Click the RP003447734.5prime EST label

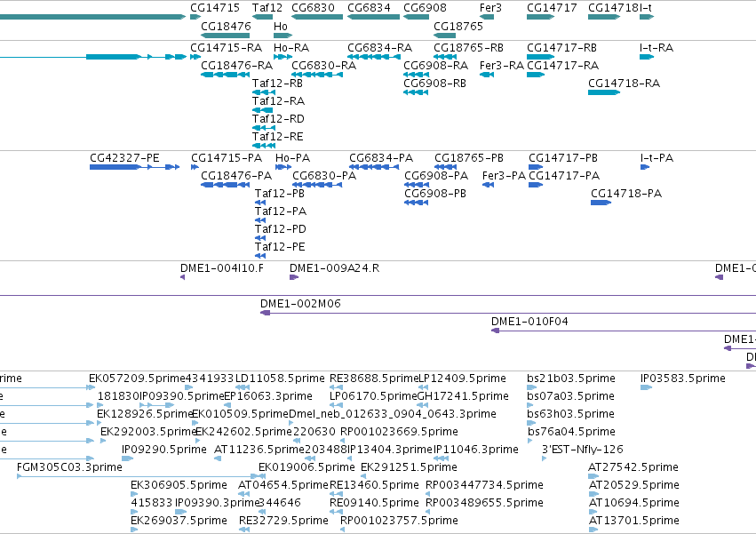[x=484, y=485]
